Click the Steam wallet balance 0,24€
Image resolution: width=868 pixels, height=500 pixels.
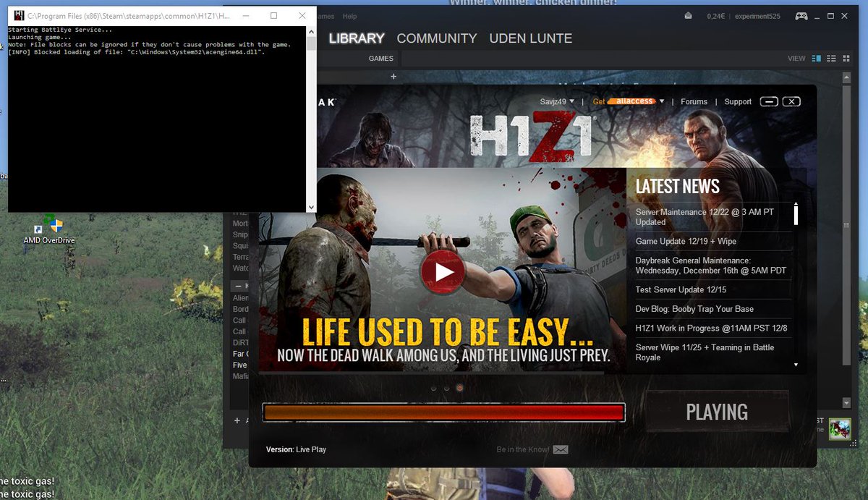[x=718, y=16]
